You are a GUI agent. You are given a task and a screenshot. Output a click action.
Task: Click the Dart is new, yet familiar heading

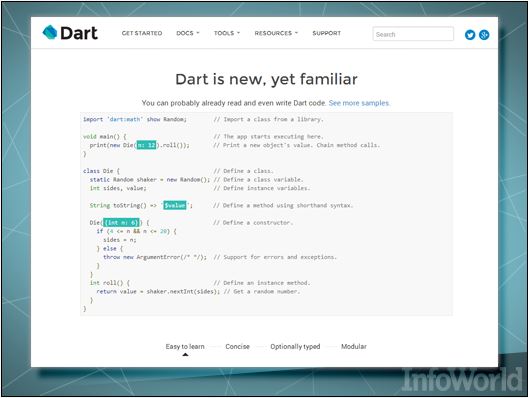pos(266,79)
